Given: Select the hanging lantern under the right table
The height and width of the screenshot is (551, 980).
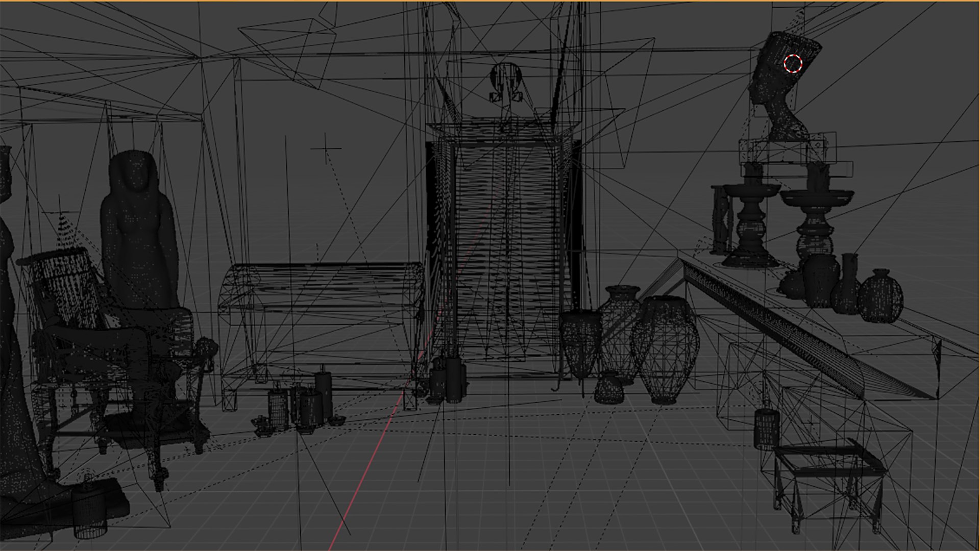Looking at the screenshot, I should (x=767, y=429).
